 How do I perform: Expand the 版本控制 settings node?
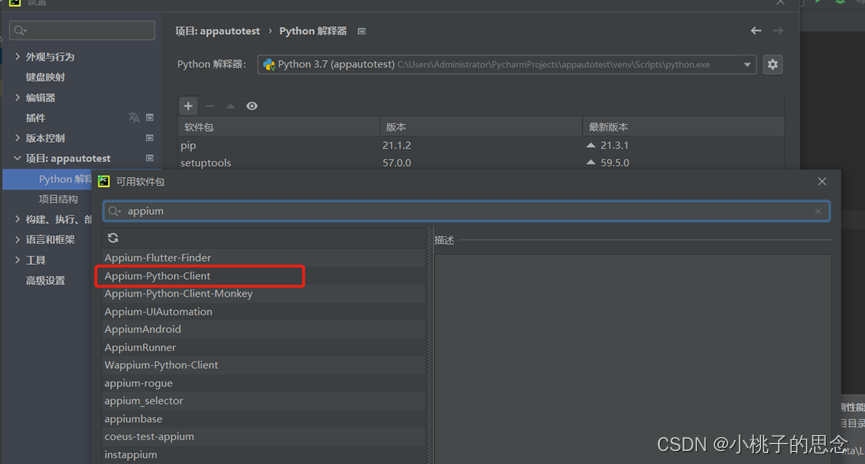[17, 138]
